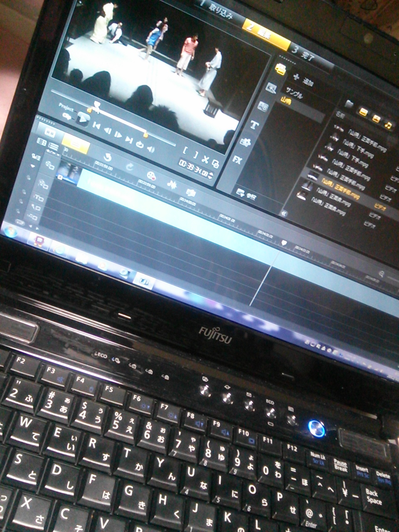This screenshot has height=532, width=399.
Task: Enlarge the preview window icon
Action: tap(215, 163)
